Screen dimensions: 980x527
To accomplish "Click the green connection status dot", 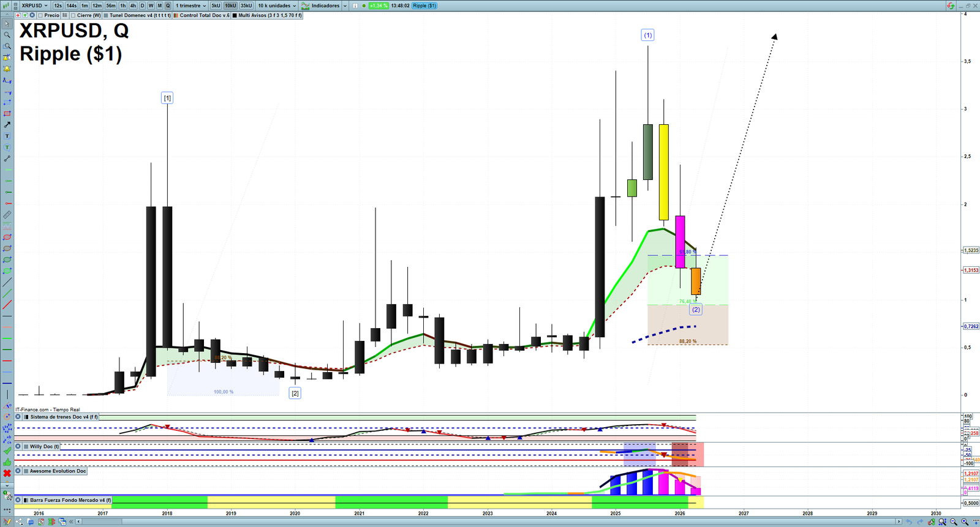I will (364, 6).
